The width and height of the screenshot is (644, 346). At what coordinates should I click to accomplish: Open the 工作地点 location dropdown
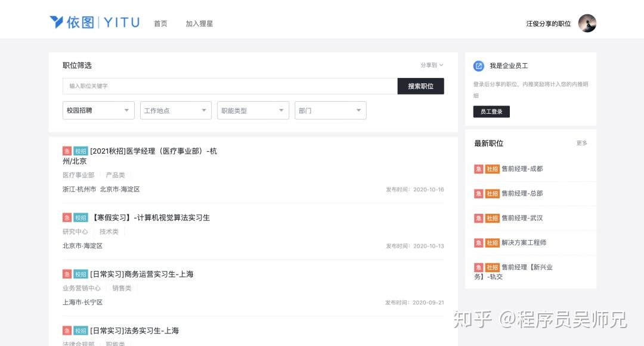click(x=176, y=110)
